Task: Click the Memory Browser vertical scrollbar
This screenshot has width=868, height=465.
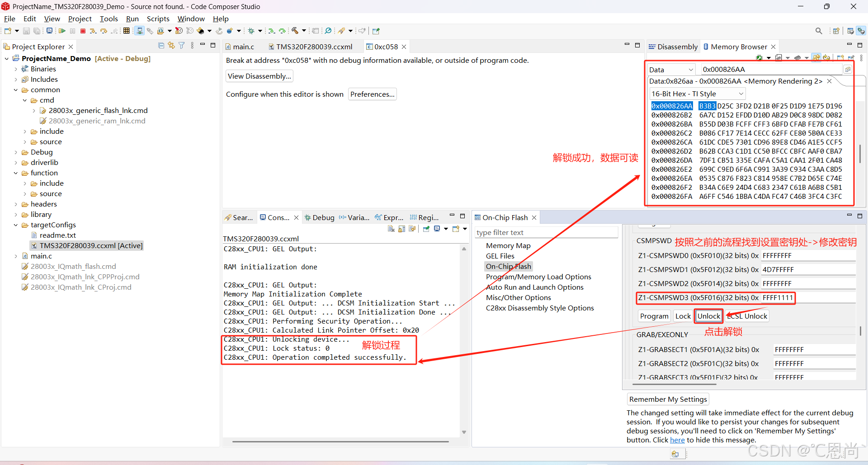Action: click(860, 154)
